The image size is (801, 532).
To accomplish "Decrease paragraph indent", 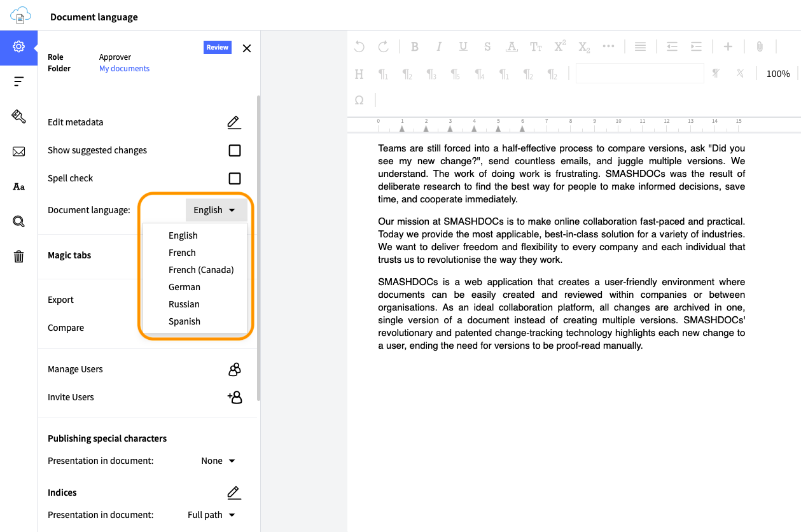I will click(672, 46).
